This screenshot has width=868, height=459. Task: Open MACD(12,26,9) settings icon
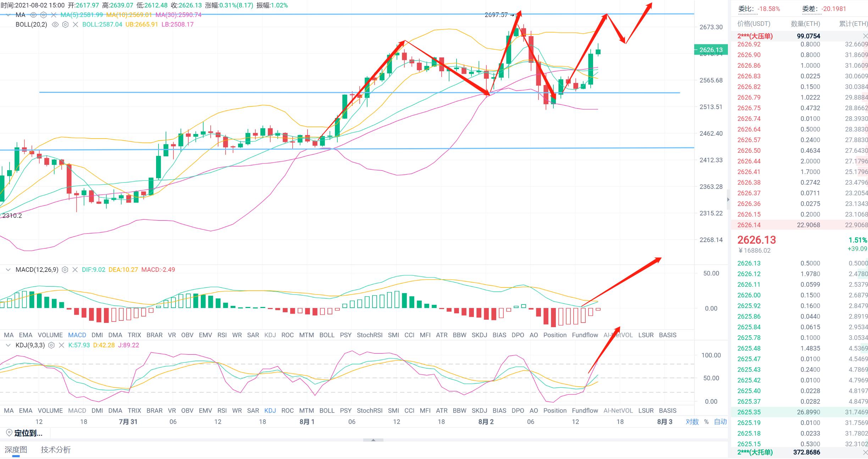(65, 270)
